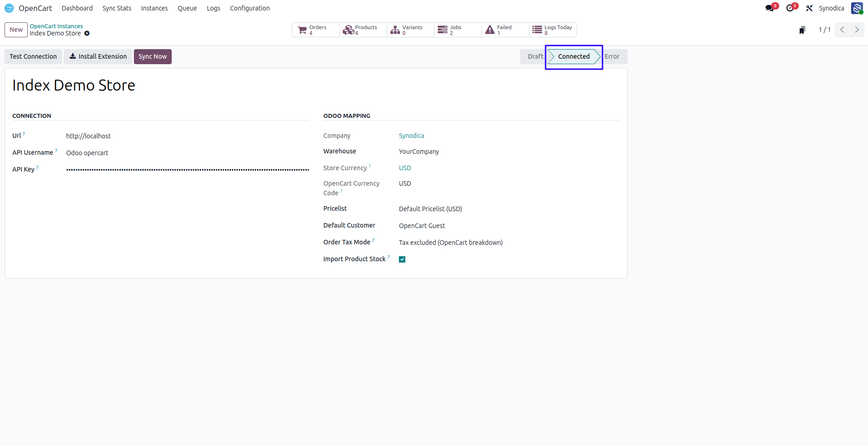
Task: Open the Instances menu
Action: [154, 8]
